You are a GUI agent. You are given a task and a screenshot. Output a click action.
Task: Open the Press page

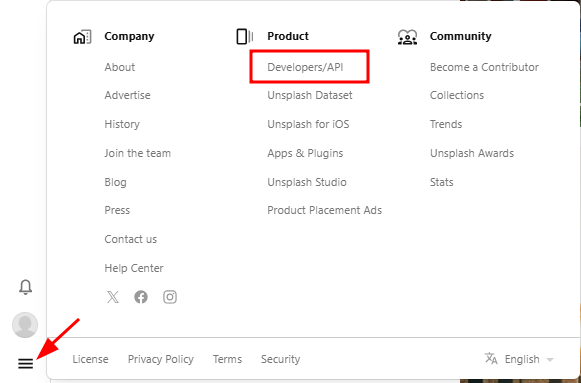coord(117,210)
